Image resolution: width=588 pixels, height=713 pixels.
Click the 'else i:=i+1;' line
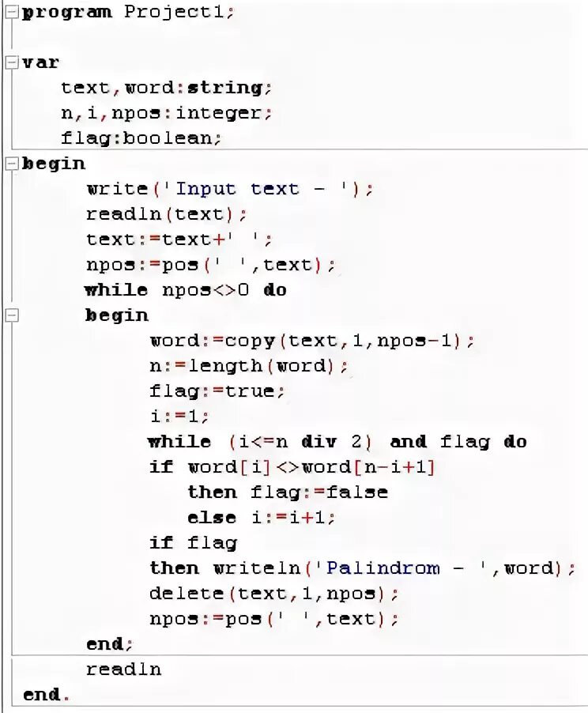click(x=262, y=518)
